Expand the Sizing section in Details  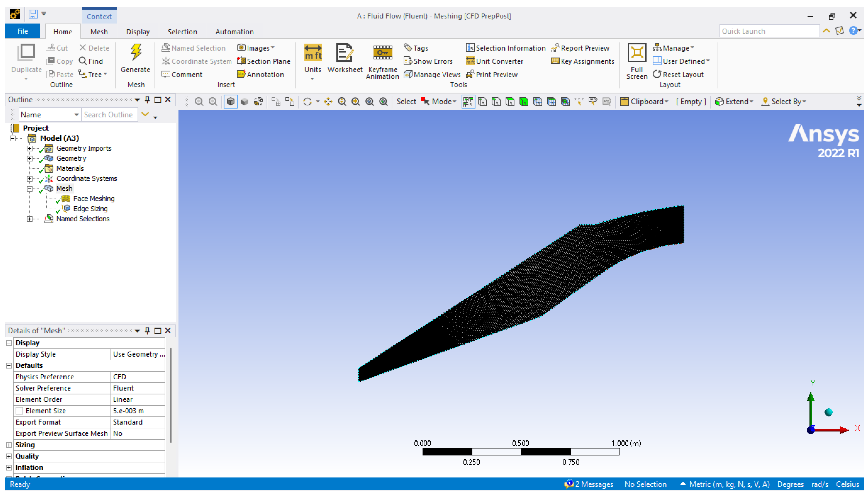click(x=9, y=445)
